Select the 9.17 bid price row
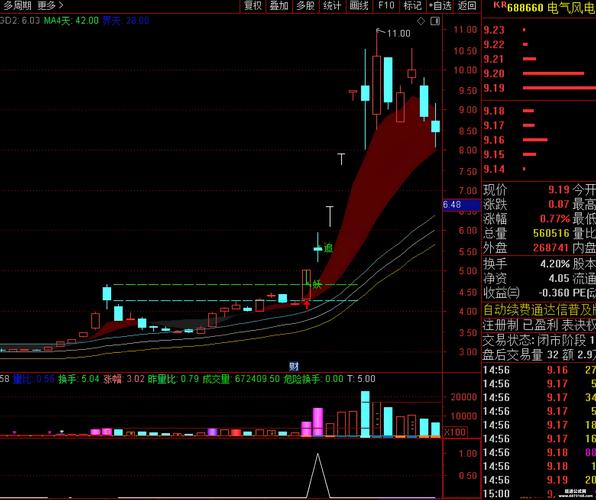Screen dimensions: 596x500 click(539, 125)
